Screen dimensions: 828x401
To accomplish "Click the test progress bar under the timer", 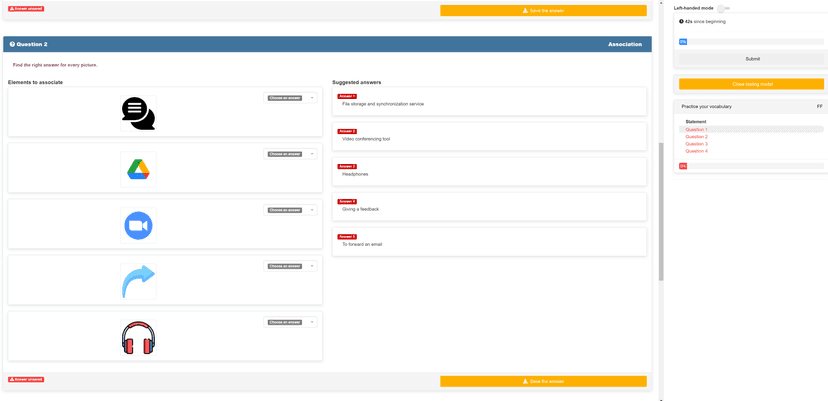I will (x=751, y=41).
